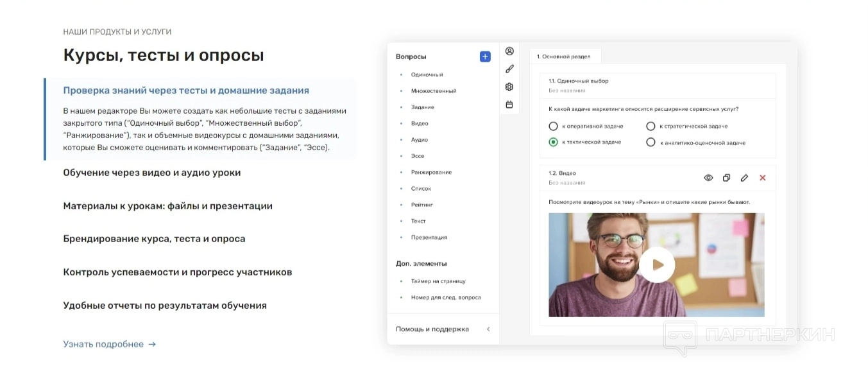The width and height of the screenshot is (868, 391).
Task: Click the blue plus button beside Вопросы
Action: (x=485, y=56)
